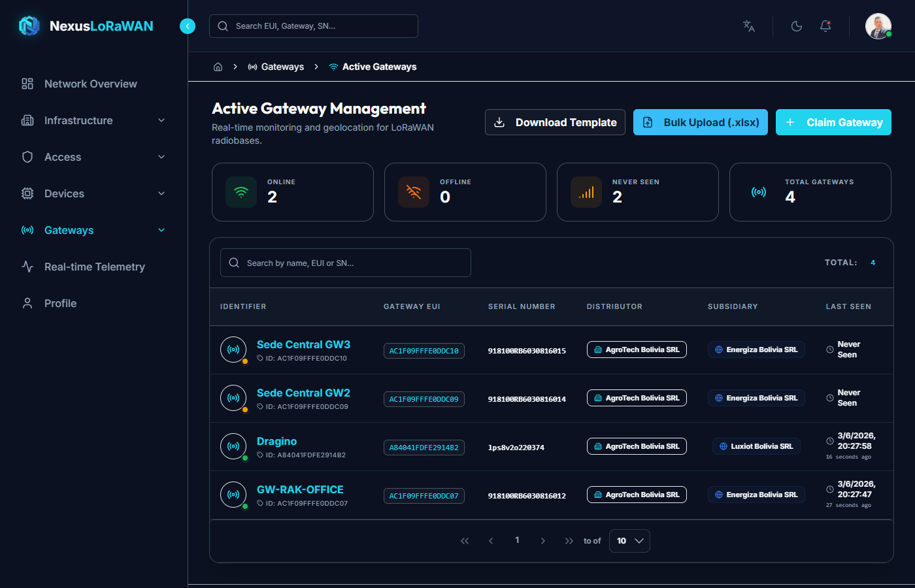Screen dimensions: 915x588
Task: Click GW-RAK-OFFICE gateway circle icon
Action: coord(233,495)
